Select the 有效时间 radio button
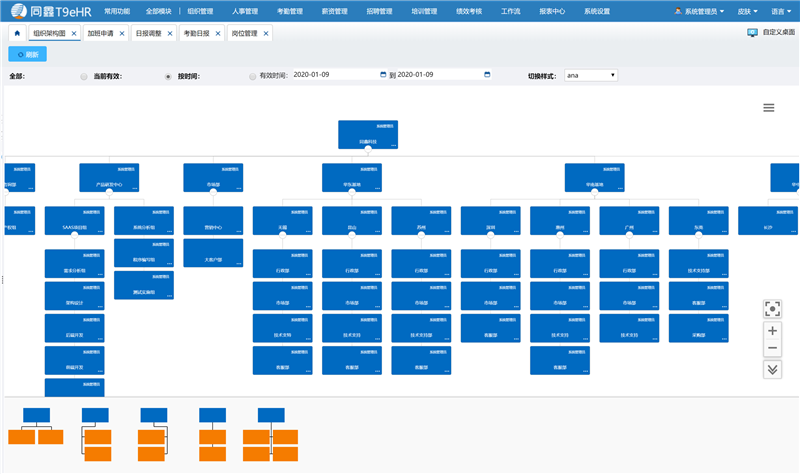 click(252, 76)
